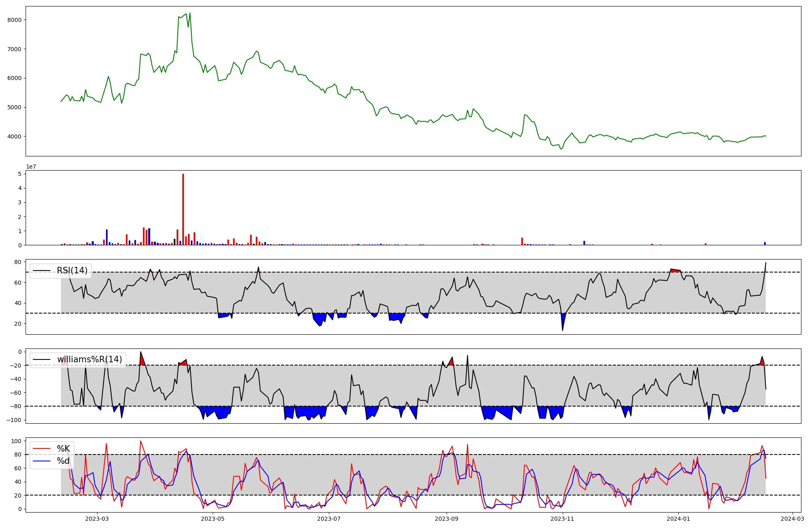Click the 2023-09 x-axis date label
Screen dimensions: 812x528
(447, 519)
